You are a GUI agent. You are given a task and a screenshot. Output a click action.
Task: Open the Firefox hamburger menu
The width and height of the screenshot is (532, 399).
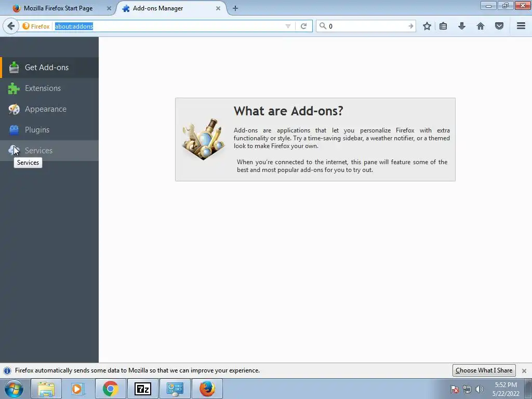point(521,26)
